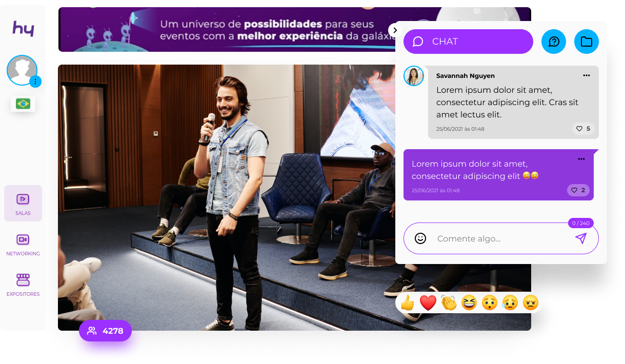Click the hy logo at top left
625x364 pixels.
pos(23,29)
